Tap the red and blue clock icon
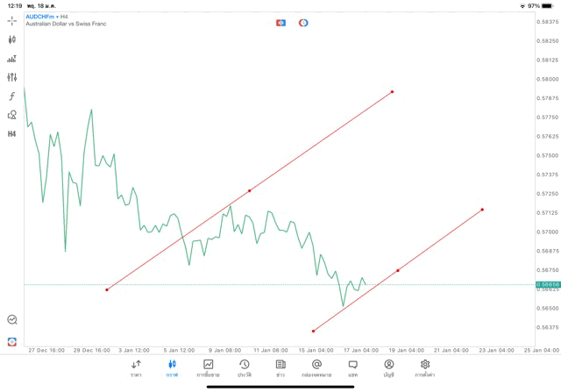561x392 pixels. tap(303, 22)
